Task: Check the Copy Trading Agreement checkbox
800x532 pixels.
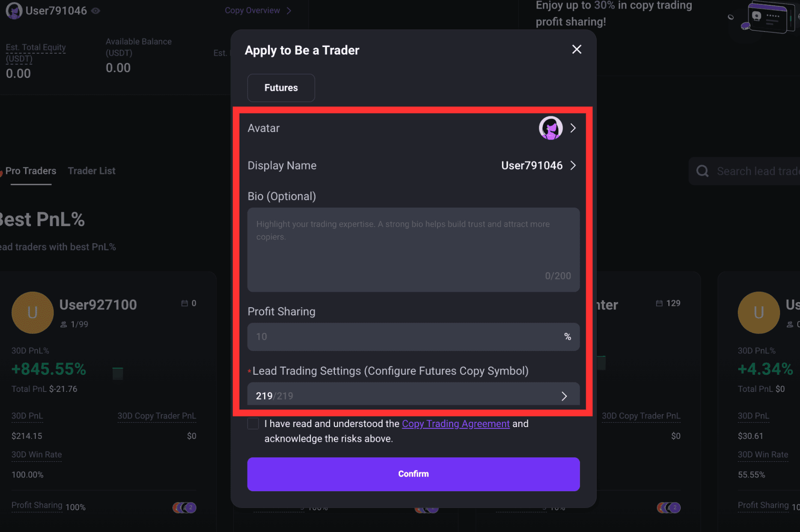Action: pos(253,424)
